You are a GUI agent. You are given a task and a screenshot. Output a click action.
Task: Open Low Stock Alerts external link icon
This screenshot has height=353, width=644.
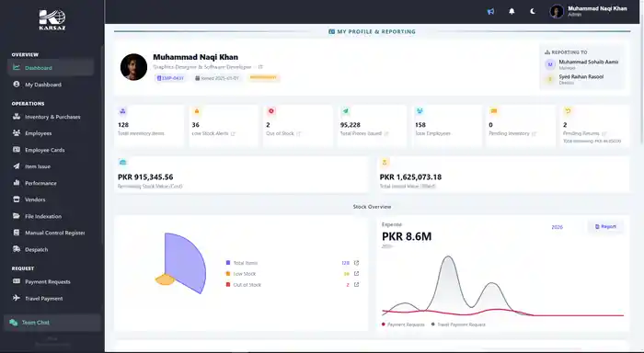pos(233,134)
